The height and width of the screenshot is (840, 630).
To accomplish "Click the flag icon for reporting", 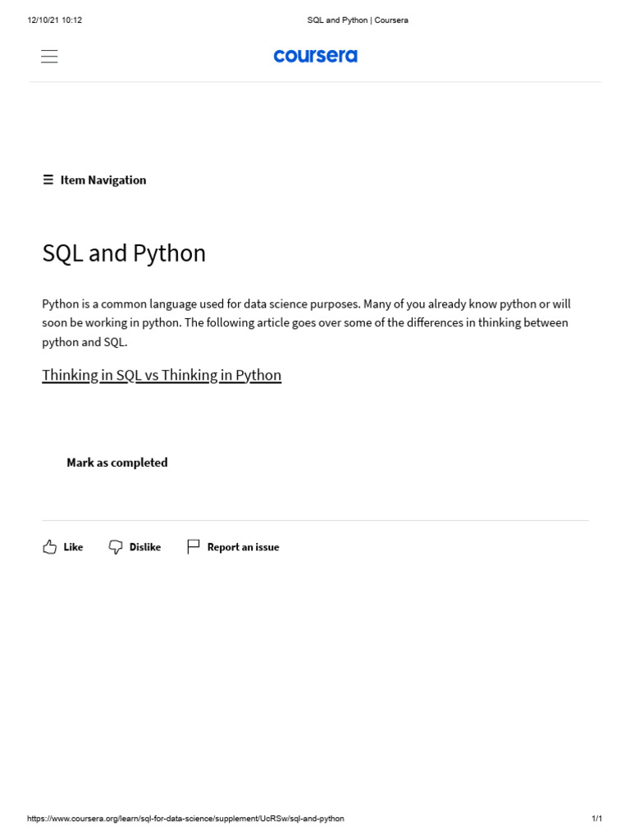I will [x=193, y=547].
